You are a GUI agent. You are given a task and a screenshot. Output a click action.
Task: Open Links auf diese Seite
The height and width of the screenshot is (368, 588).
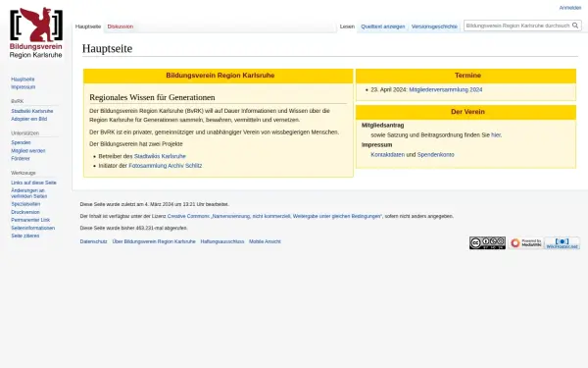33,183
